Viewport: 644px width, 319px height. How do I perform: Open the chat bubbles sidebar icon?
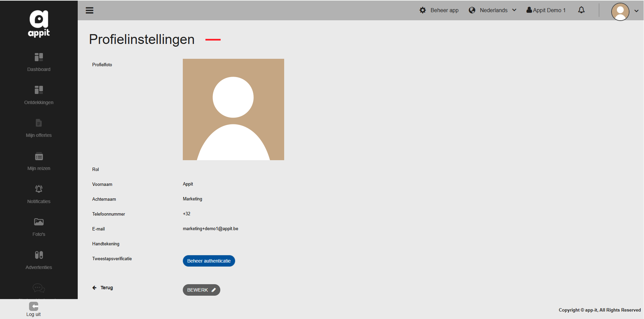point(39,288)
